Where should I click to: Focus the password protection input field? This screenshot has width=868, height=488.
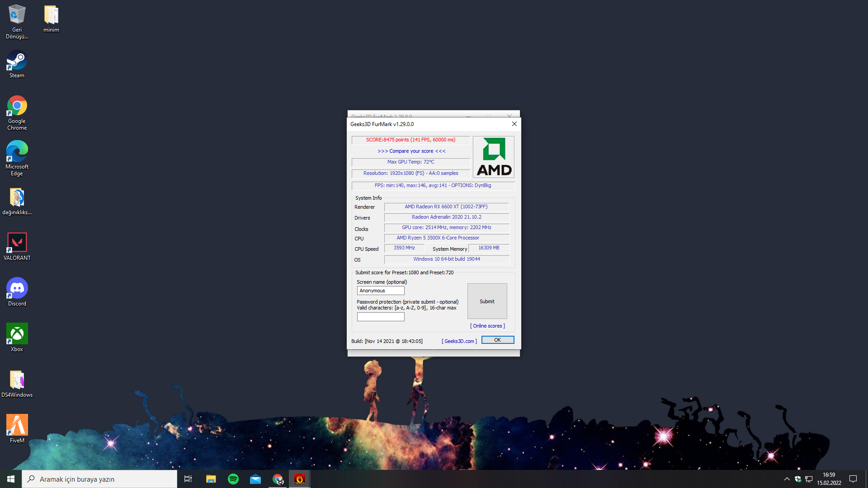pos(381,317)
